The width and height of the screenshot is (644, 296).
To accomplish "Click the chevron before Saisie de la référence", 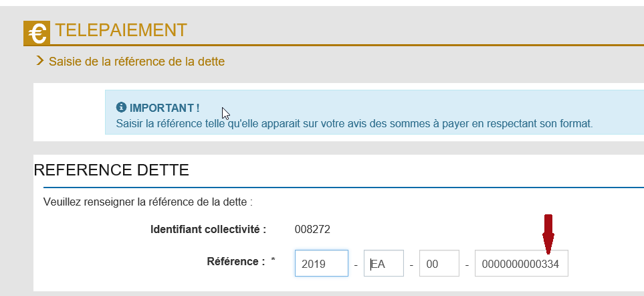I will coord(40,61).
